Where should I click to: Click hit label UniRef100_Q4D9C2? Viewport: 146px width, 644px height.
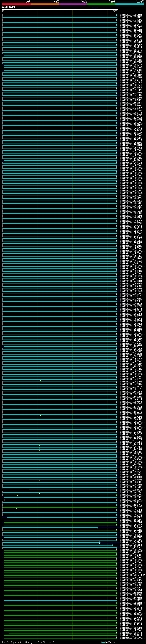pos(131,542)
